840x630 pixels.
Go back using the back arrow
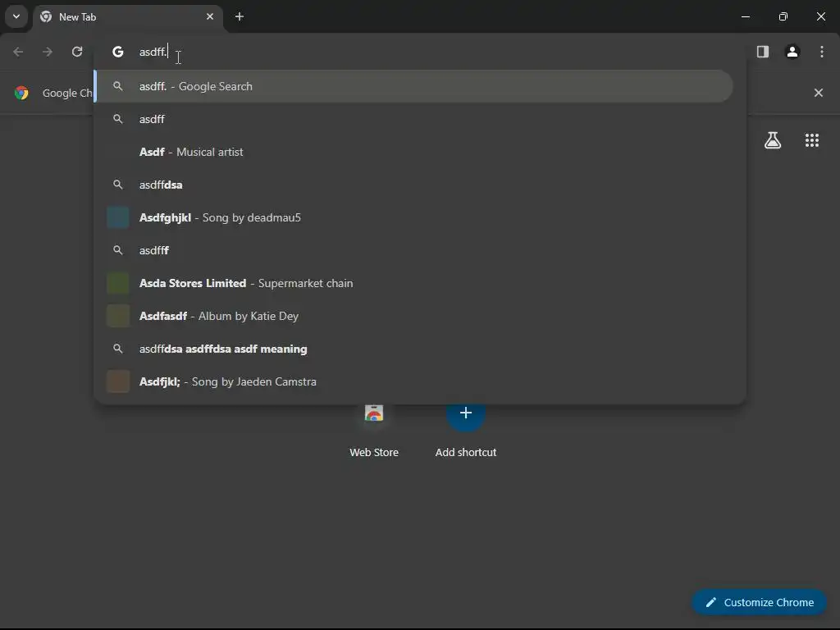pyautogui.click(x=18, y=52)
